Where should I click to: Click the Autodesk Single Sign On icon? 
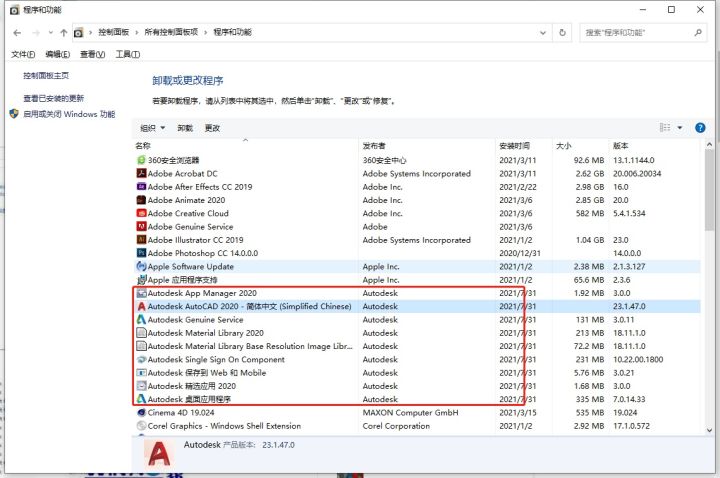coord(141,360)
